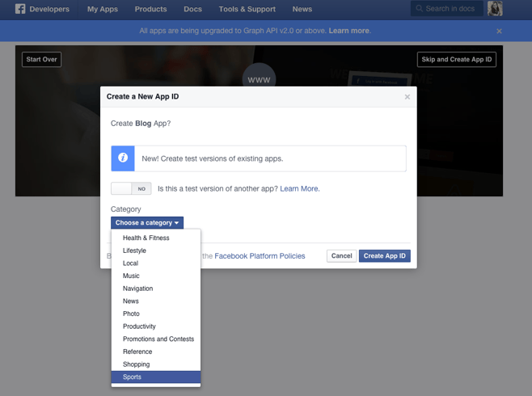Select Promotions and Contests category
This screenshot has height=396, width=532.
(x=156, y=339)
